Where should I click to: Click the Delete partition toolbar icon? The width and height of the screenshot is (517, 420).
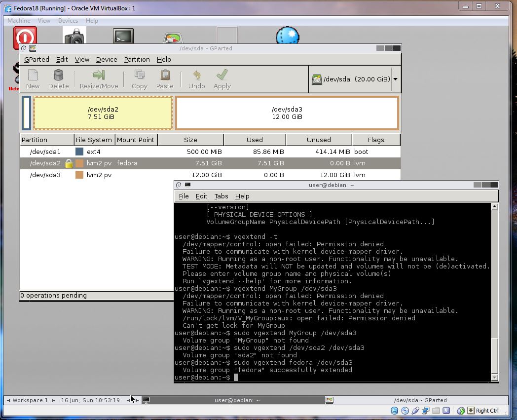coord(58,75)
